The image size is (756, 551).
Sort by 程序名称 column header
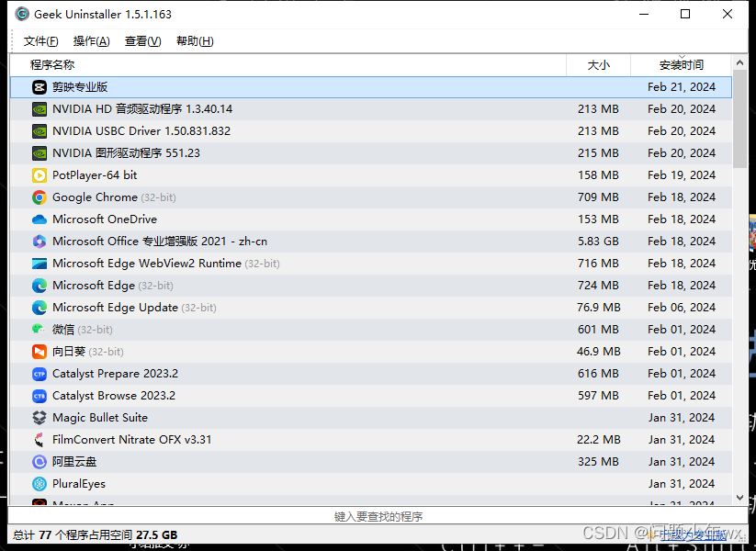tap(288, 65)
